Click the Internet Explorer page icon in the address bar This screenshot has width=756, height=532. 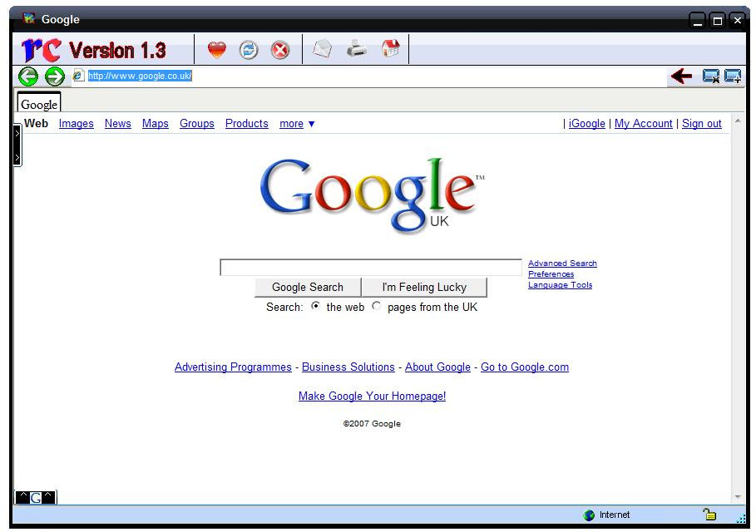[78, 76]
